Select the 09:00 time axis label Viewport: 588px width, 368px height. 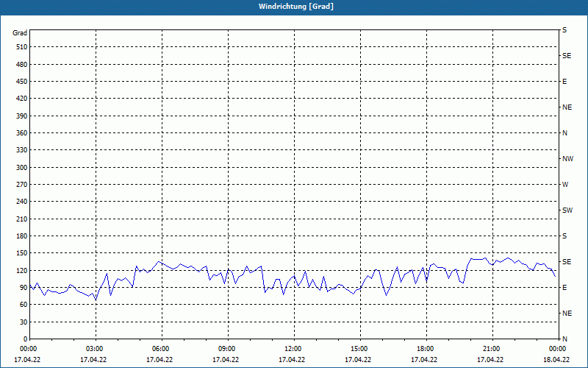(228, 349)
